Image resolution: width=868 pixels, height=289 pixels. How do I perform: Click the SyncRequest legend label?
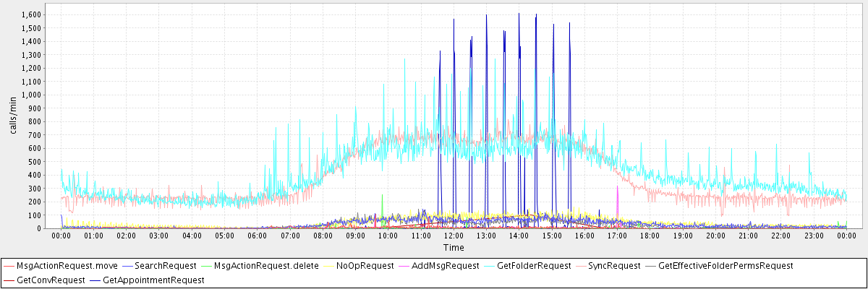[x=614, y=266]
